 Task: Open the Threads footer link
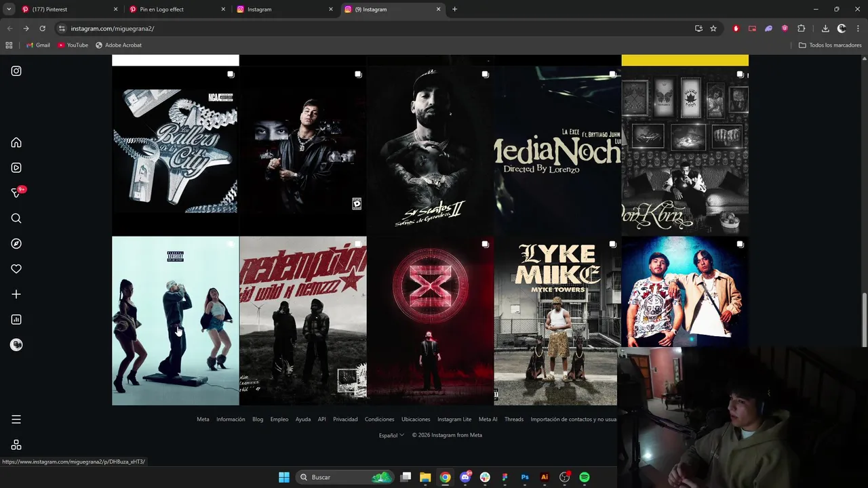[x=514, y=420]
